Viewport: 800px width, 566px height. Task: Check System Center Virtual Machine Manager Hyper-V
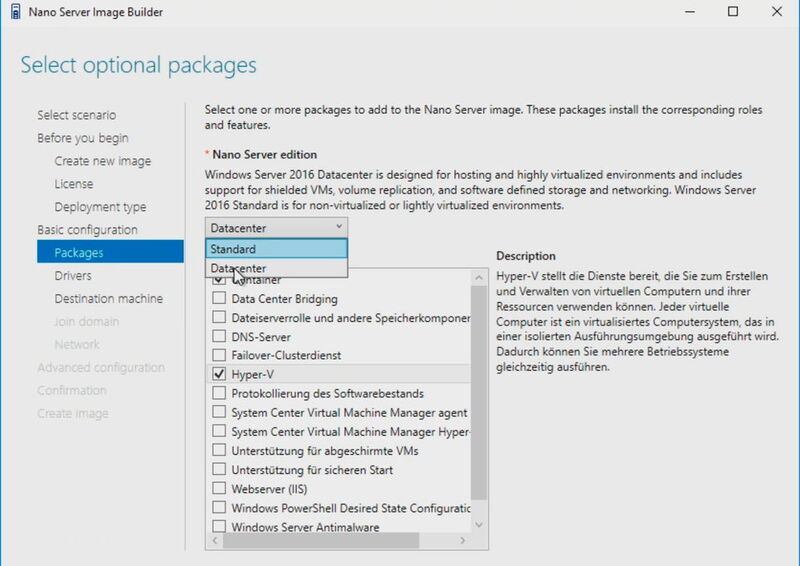click(219, 431)
